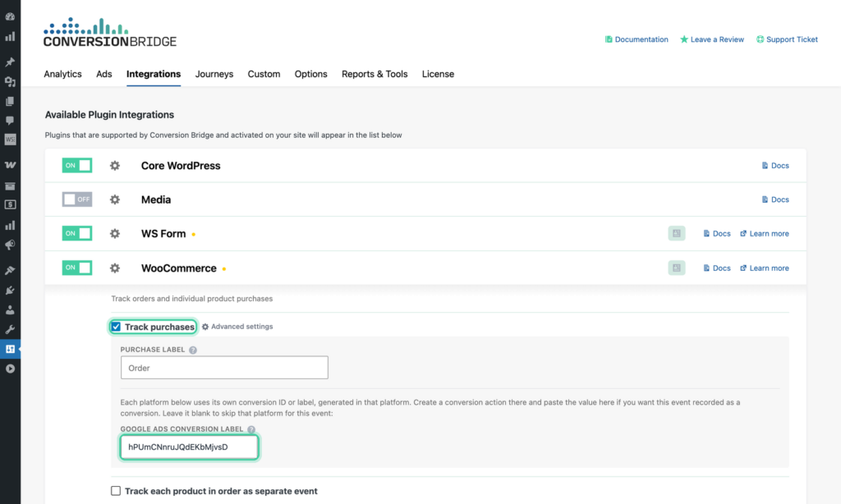This screenshot has width=841, height=504.
Task: Select the Integrations tab
Action: [x=154, y=74]
